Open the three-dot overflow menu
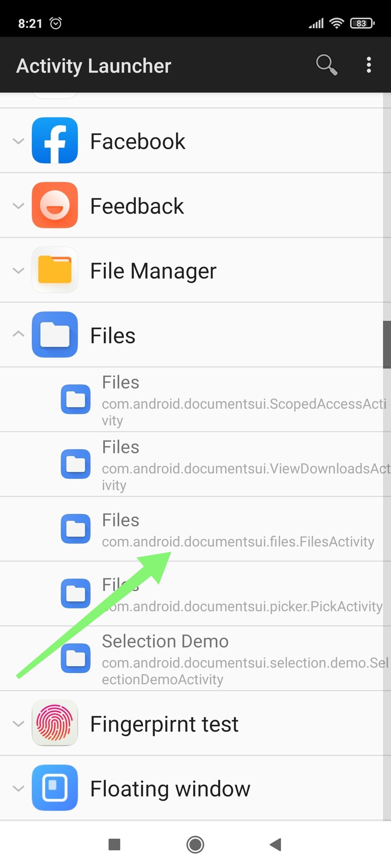Screen dimensions: 391x868 [x=369, y=65]
